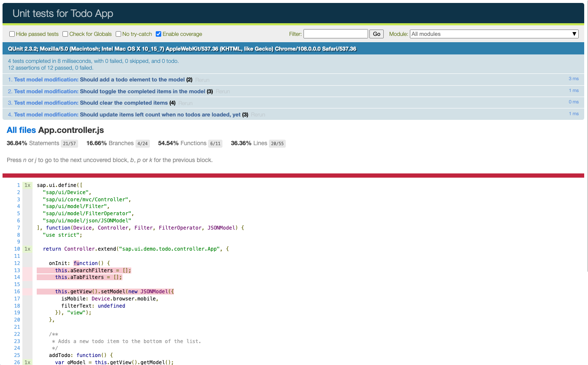Click the 36.84% Statements coverage figure

coord(17,143)
